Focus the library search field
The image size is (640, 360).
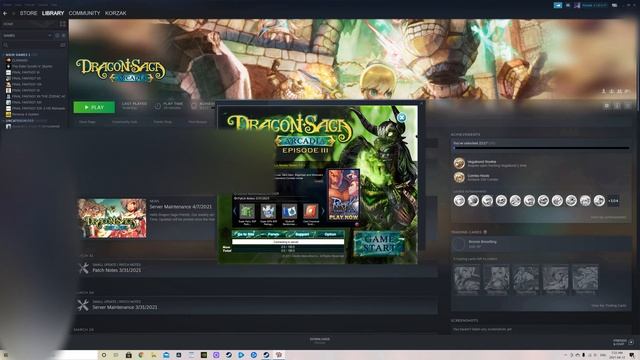tap(30, 45)
